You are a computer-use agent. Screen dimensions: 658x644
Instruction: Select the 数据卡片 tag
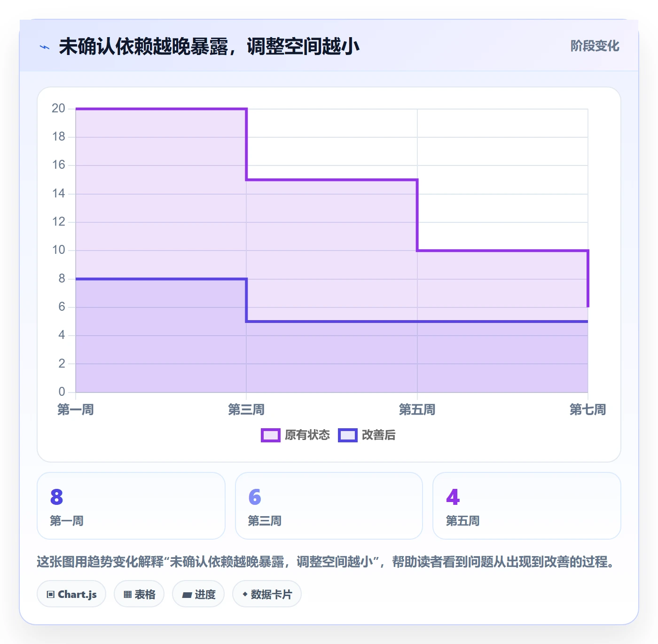point(267,594)
